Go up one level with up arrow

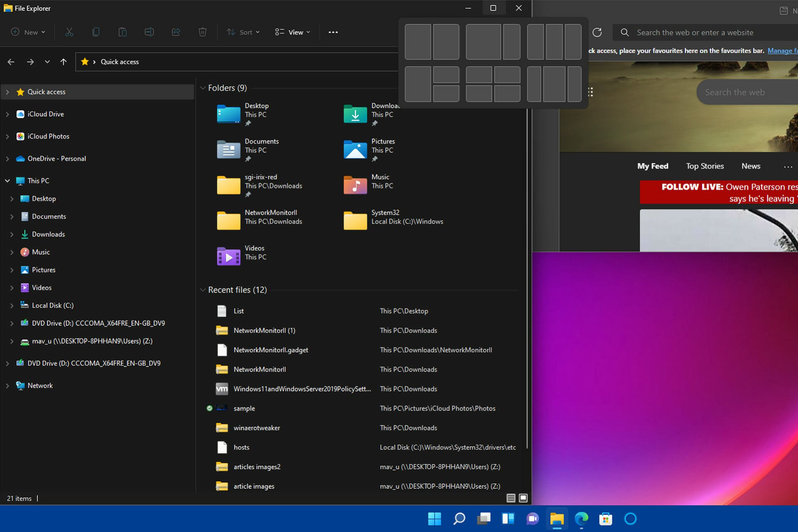[63, 62]
